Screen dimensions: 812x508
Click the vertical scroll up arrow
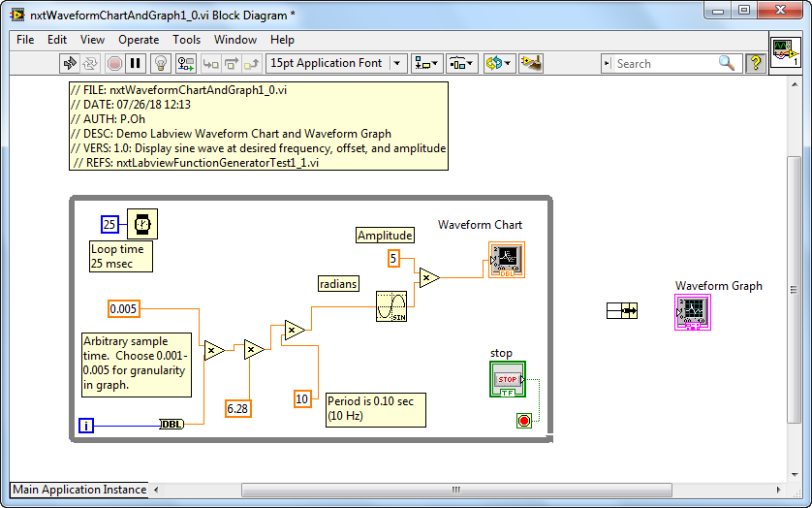[795, 84]
